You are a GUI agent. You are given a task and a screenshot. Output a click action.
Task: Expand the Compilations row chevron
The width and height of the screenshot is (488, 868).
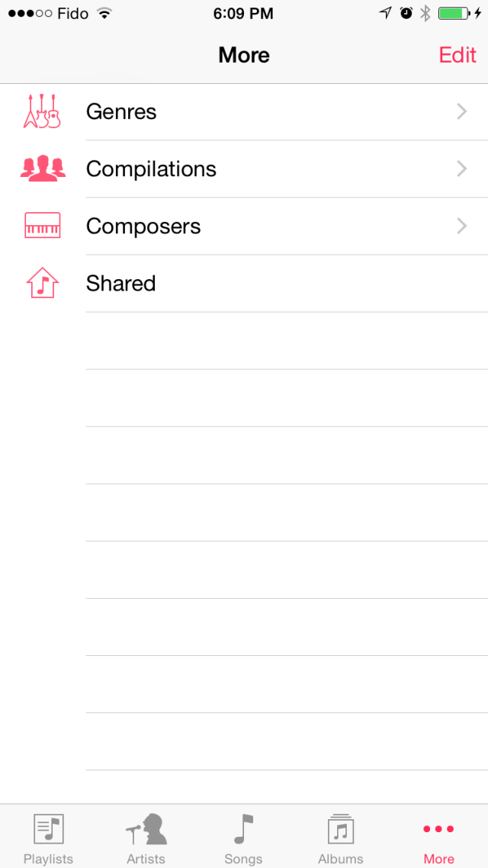(461, 169)
